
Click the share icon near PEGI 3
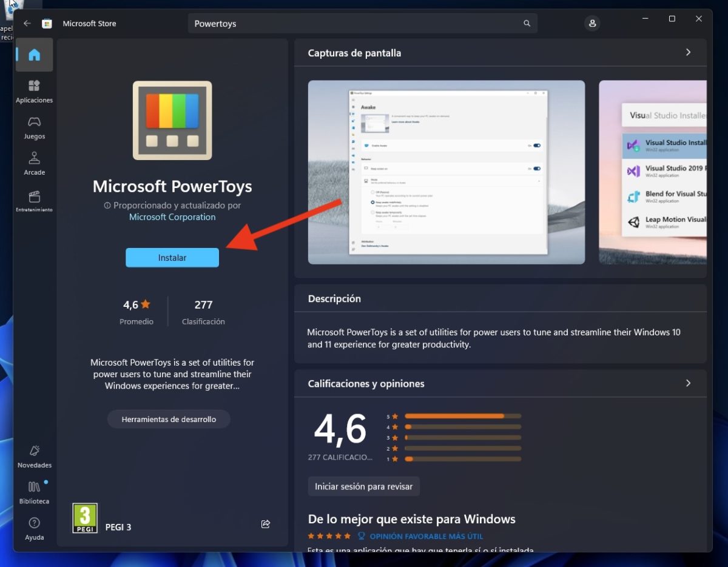(265, 524)
